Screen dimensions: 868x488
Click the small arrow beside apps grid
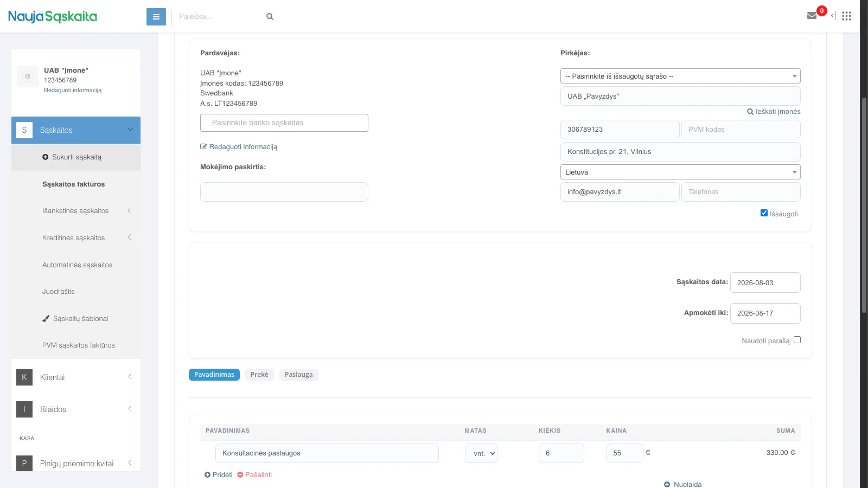click(833, 16)
